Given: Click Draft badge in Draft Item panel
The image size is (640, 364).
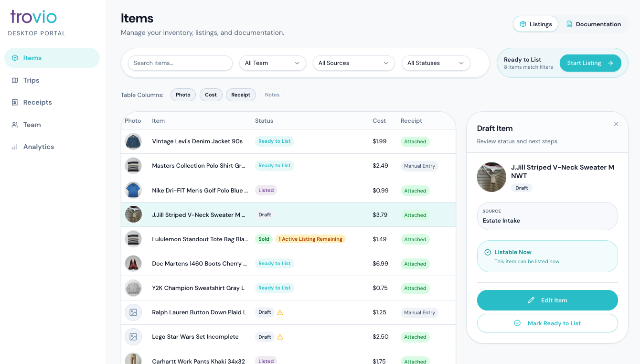Looking at the screenshot, I should (x=522, y=188).
